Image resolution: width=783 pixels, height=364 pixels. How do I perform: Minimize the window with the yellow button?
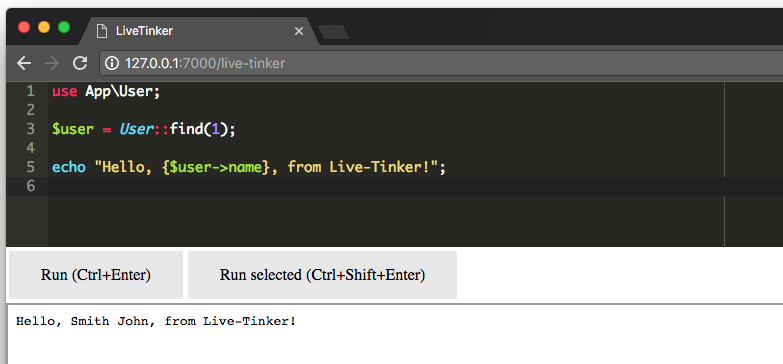44,27
